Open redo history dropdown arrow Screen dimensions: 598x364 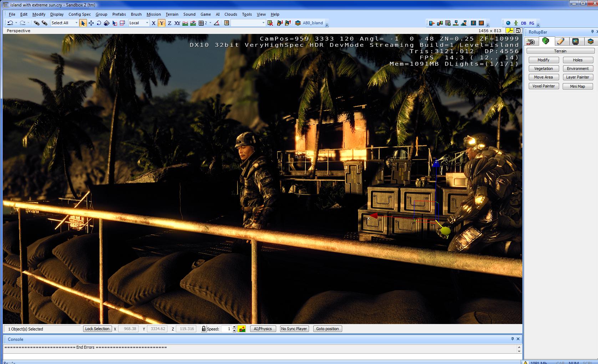point(29,23)
